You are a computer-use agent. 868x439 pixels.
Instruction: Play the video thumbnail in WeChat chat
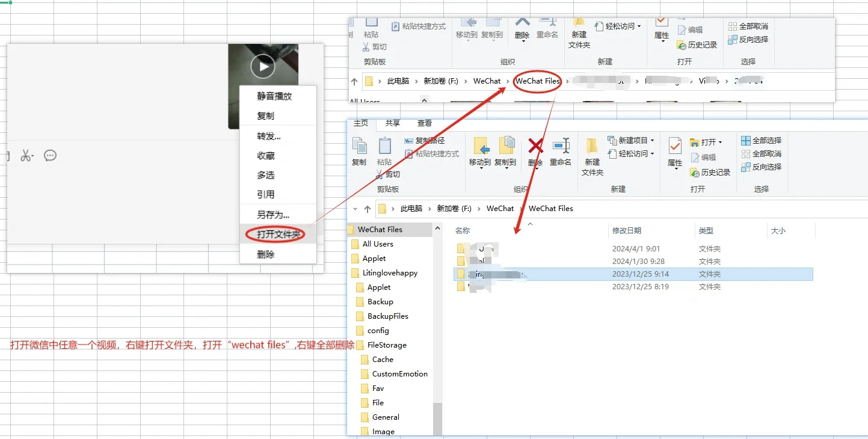(262, 66)
